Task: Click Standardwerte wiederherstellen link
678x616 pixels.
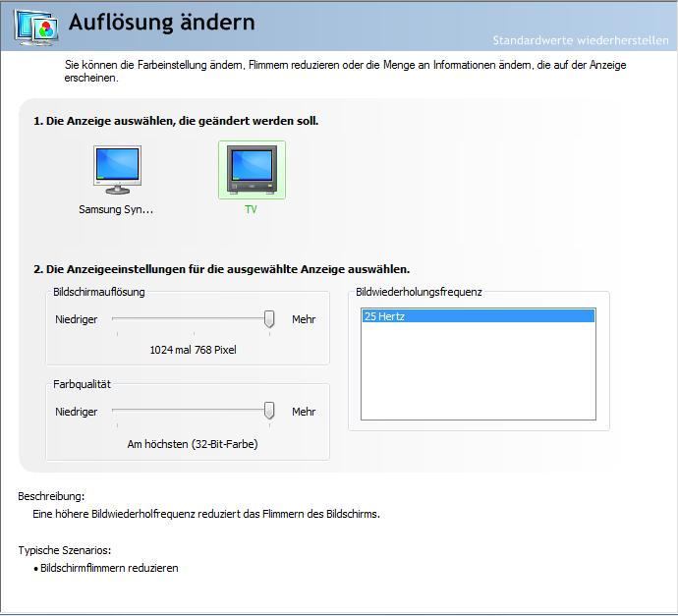Action: (581, 40)
